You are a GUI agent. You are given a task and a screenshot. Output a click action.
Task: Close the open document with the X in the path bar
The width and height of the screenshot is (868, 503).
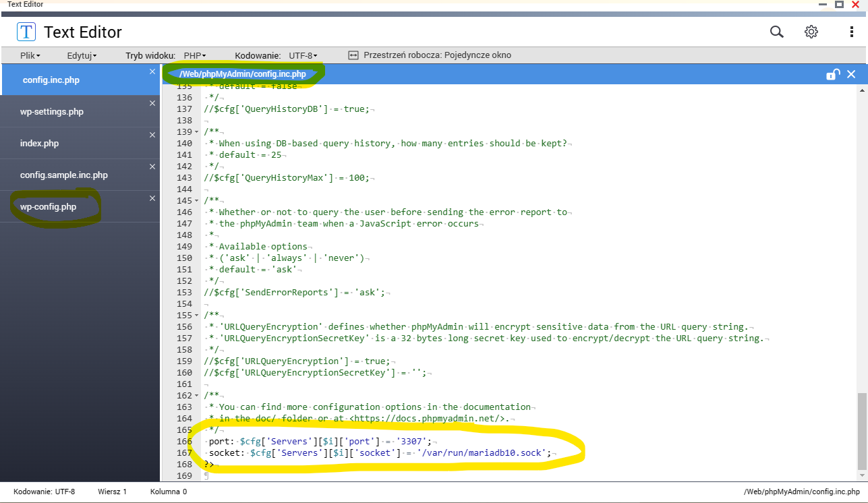click(x=851, y=74)
